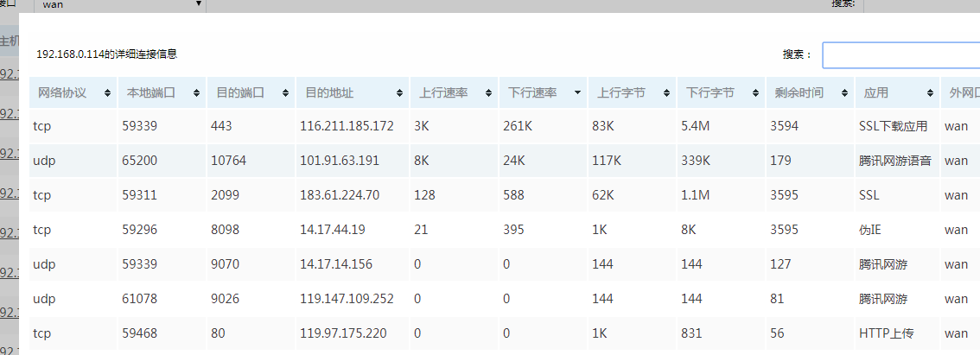980x355 pixels.
Task: Select the row with address 183.61.224.70
Action: tap(340, 195)
